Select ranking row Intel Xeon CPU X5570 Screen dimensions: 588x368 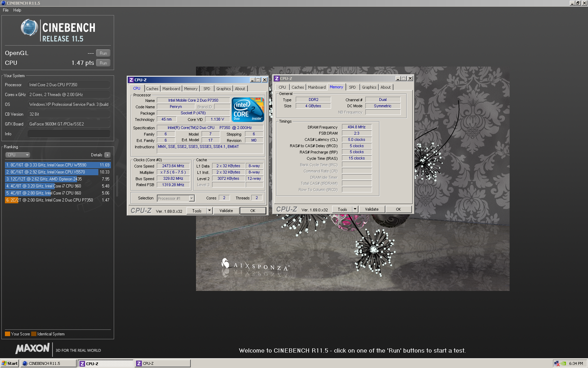(58, 172)
